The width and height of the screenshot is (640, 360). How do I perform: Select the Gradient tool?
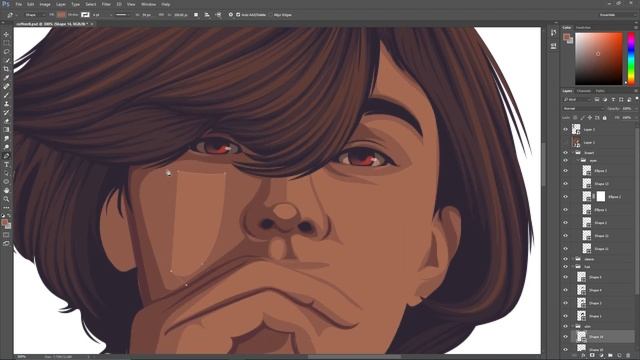click(6, 130)
